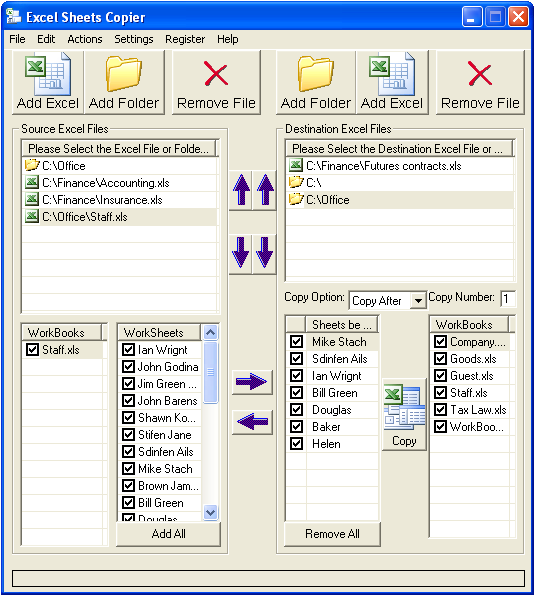The height and width of the screenshot is (595, 534).
Task: Uncheck the Goods.xls destination workbook
Action: coord(440,359)
